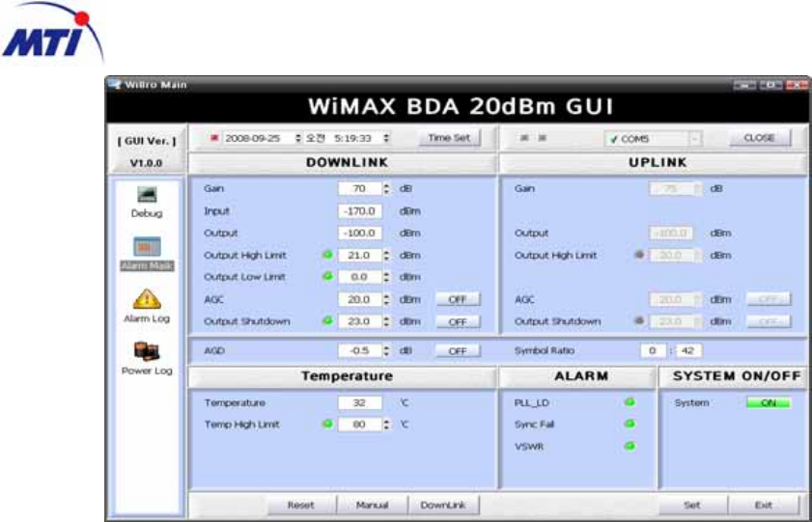Click the Sync Fail alarm indicator
This screenshot has height=522, width=812.
point(630,424)
